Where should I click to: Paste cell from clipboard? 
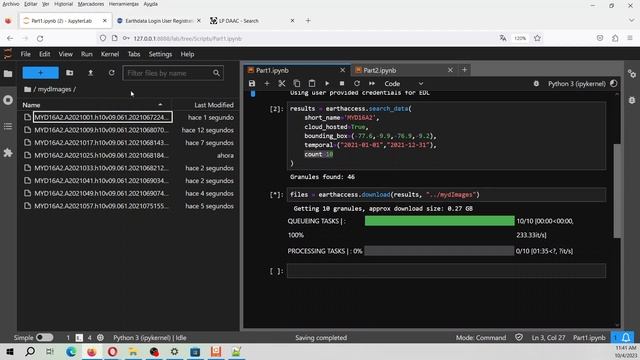[x=312, y=83]
